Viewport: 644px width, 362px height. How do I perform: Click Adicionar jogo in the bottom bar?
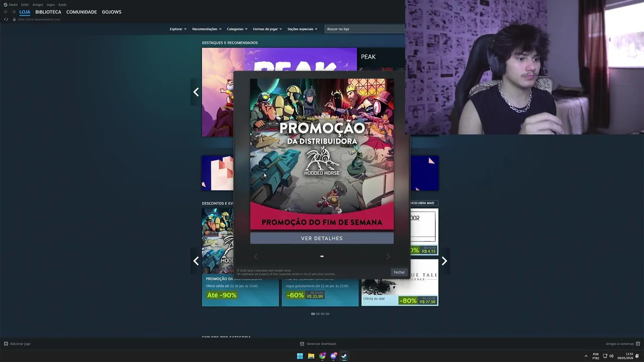[x=20, y=344]
